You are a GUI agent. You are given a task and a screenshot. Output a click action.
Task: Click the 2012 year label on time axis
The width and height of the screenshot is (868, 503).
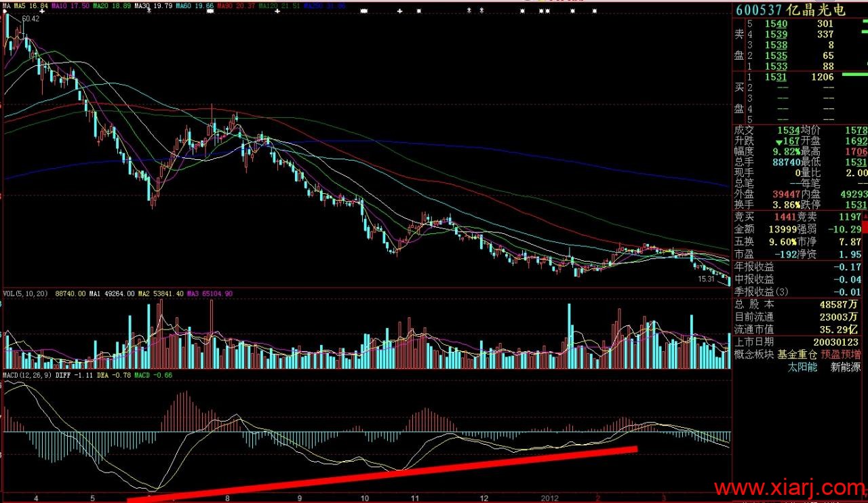(x=549, y=498)
